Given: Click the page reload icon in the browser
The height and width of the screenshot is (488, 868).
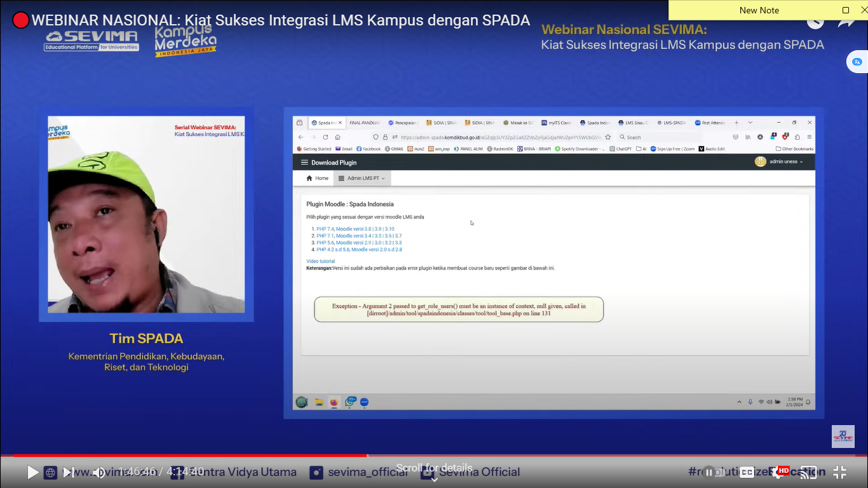Looking at the screenshot, I should (x=325, y=137).
